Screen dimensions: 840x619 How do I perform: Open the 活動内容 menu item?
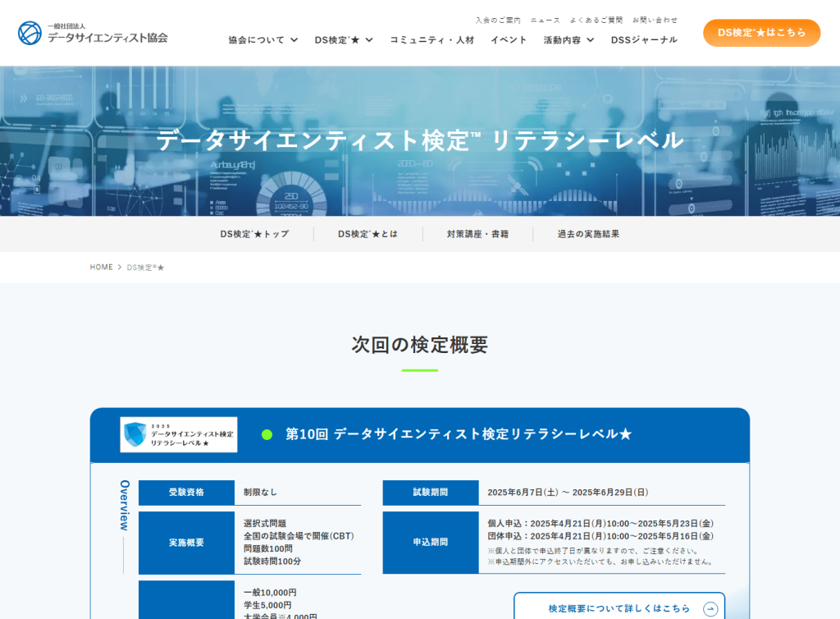(562, 39)
